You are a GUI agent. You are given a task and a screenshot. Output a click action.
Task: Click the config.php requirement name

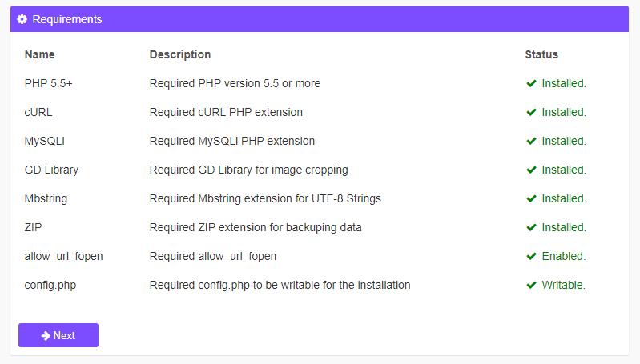tap(52, 285)
